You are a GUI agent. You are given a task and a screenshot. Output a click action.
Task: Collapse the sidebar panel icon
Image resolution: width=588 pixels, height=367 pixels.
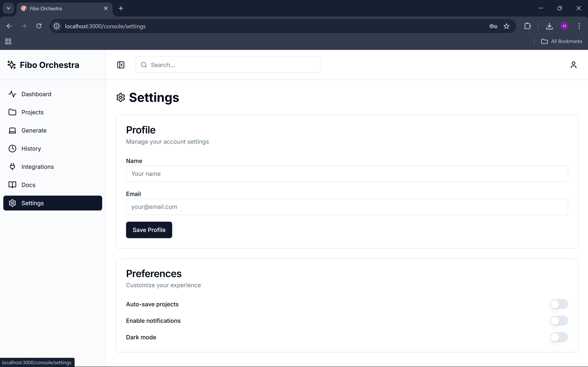point(121,65)
